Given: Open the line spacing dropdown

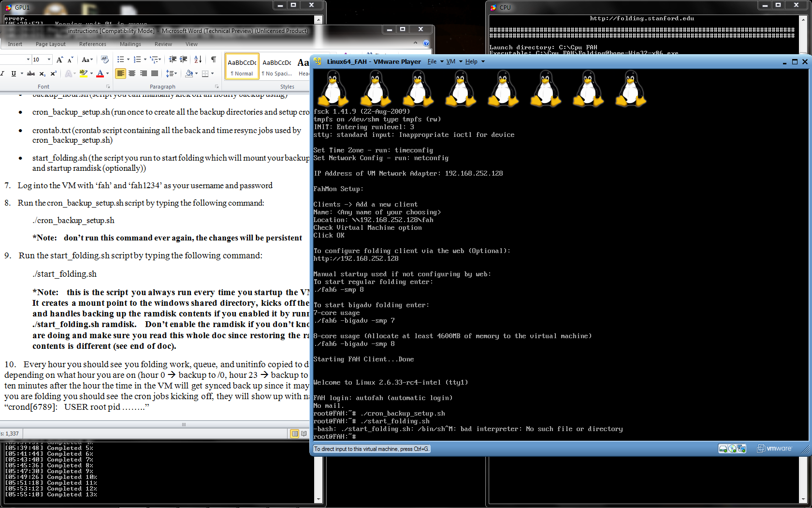Looking at the screenshot, I should coord(171,74).
